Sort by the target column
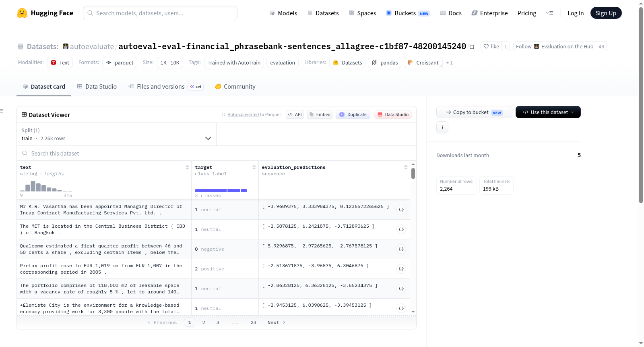Screen dimensions: 644x347 (x=254, y=167)
